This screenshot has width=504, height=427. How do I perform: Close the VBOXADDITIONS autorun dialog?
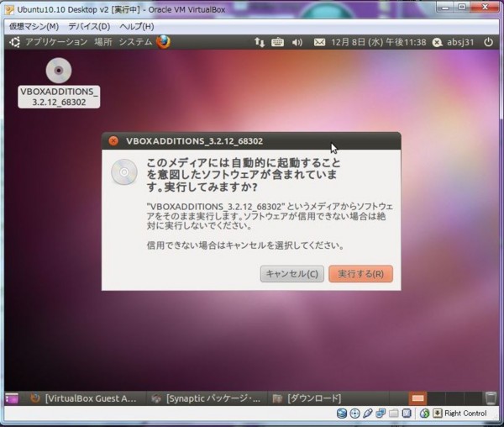click(x=113, y=141)
